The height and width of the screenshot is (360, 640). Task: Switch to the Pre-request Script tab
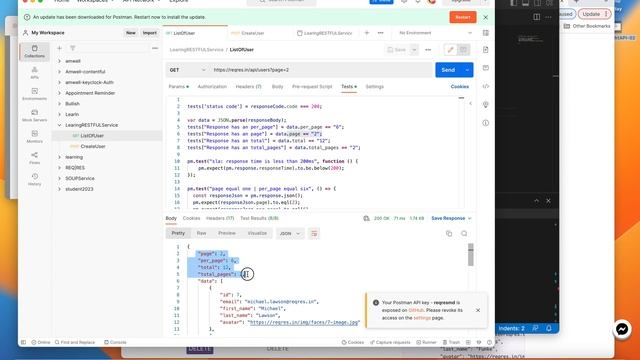[312, 87]
